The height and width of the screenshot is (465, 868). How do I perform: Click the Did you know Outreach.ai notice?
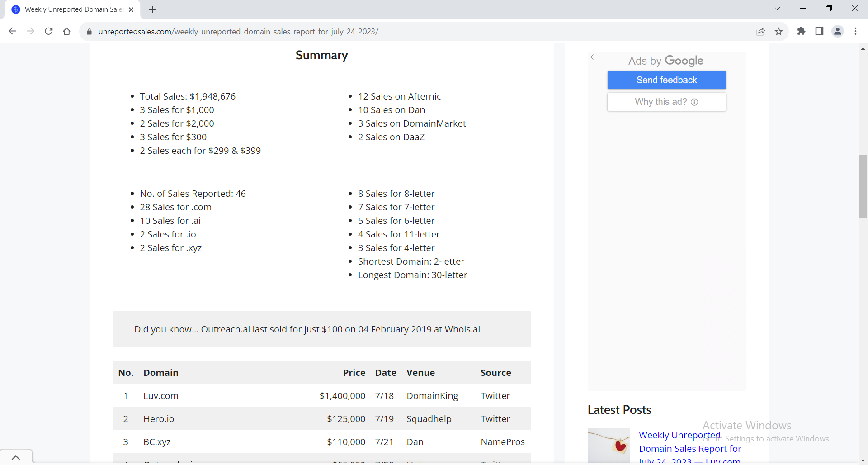tap(322, 329)
